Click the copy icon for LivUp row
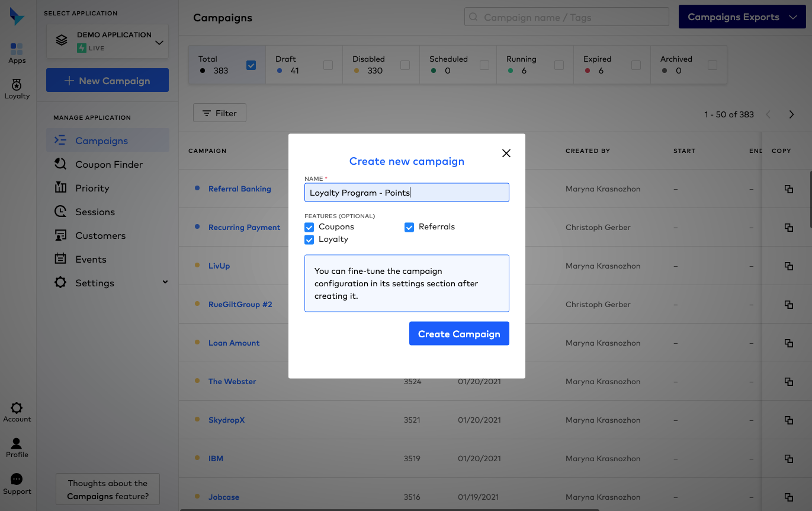This screenshot has height=511, width=812. click(788, 266)
